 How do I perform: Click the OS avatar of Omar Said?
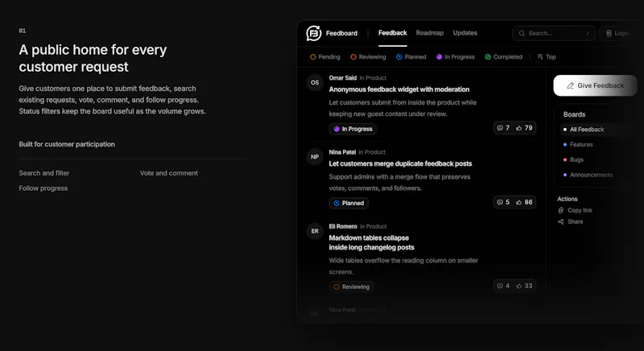(x=315, y=83)
